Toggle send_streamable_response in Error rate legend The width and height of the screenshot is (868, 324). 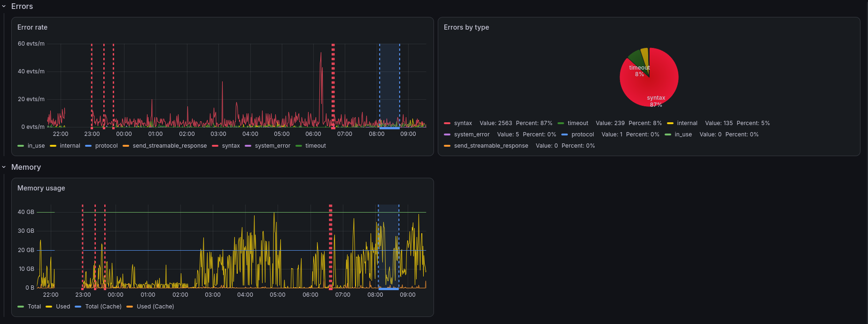pos(170,146)
